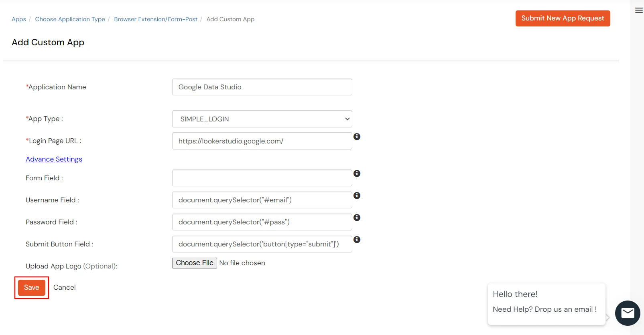Click the info icon beside Form Field
Viewport: 644px width, 335px height.
point(357,174)
